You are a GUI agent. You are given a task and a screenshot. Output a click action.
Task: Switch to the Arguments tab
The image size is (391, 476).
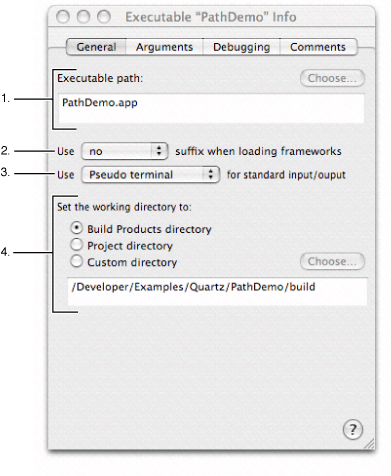(164, 47)
